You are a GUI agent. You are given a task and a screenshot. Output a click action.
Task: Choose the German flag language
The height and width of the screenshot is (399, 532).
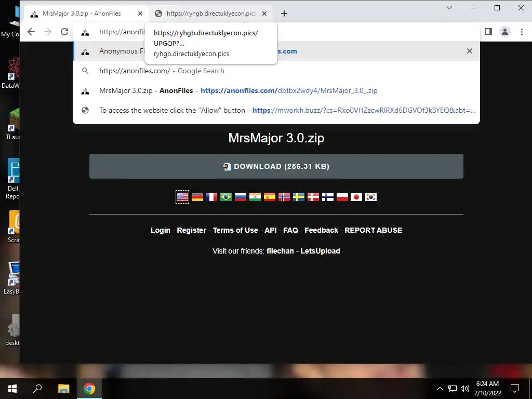197,197
